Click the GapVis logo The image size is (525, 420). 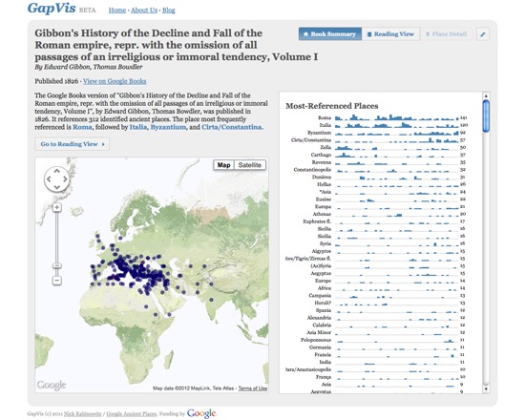click(x=52, y=8)
